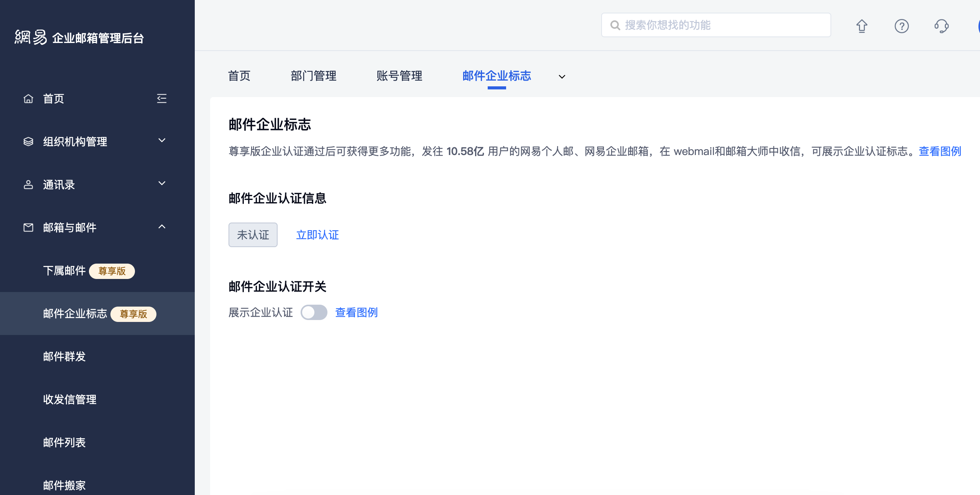Click the NetEase logo in sidebar header
This screenshot has height=495, width=980.
click(31, 38)
